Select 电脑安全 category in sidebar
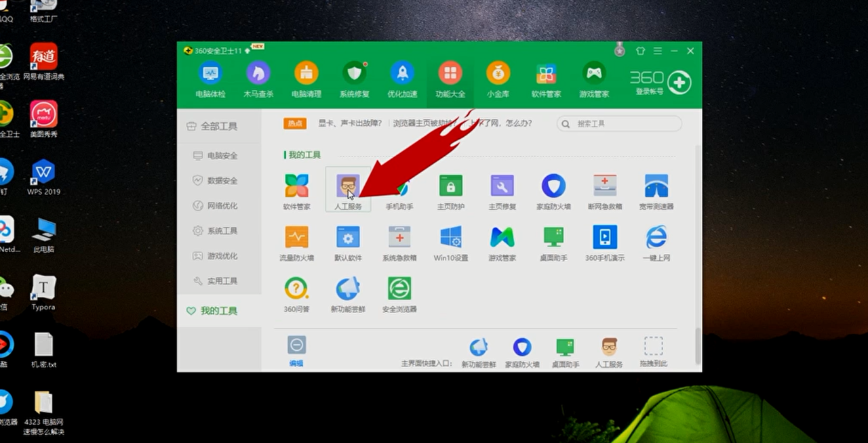Screen dimensions: 868x443 219,155
